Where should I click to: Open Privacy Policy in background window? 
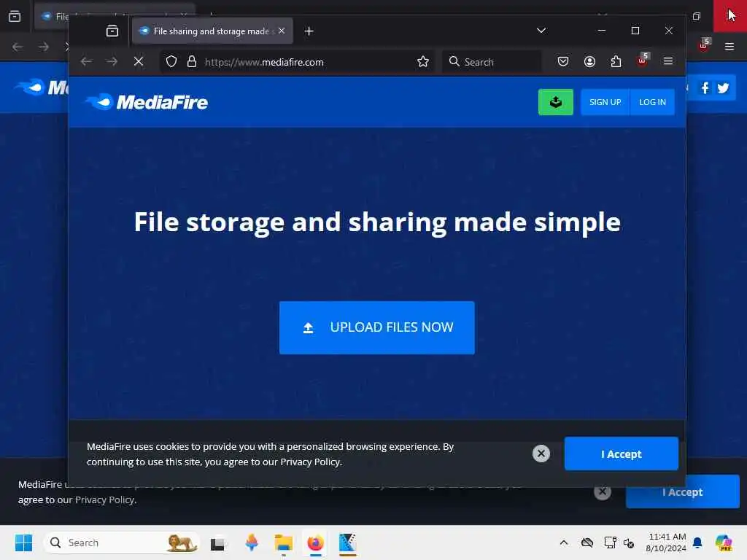pyautogui.click(x=105, y=500)
